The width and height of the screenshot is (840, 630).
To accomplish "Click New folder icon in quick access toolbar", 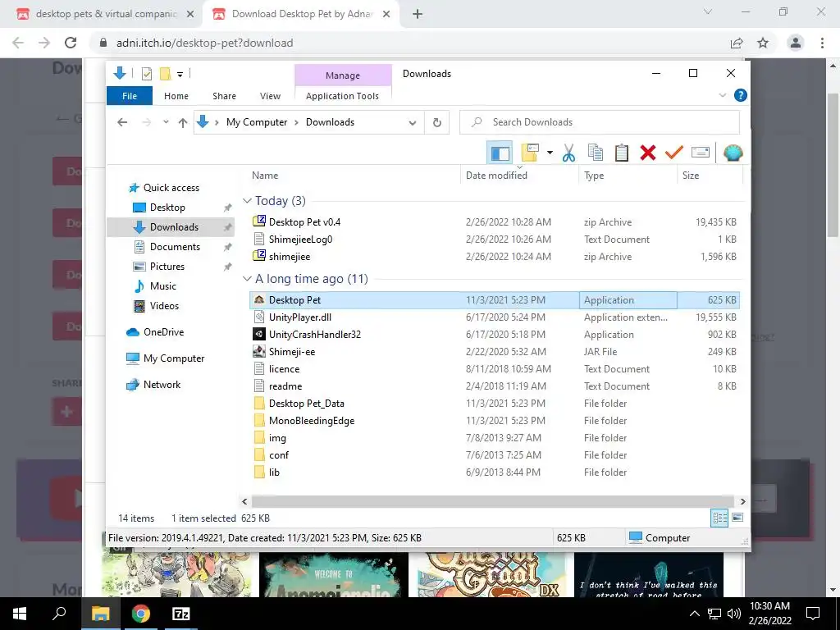I will pos(166,74).
